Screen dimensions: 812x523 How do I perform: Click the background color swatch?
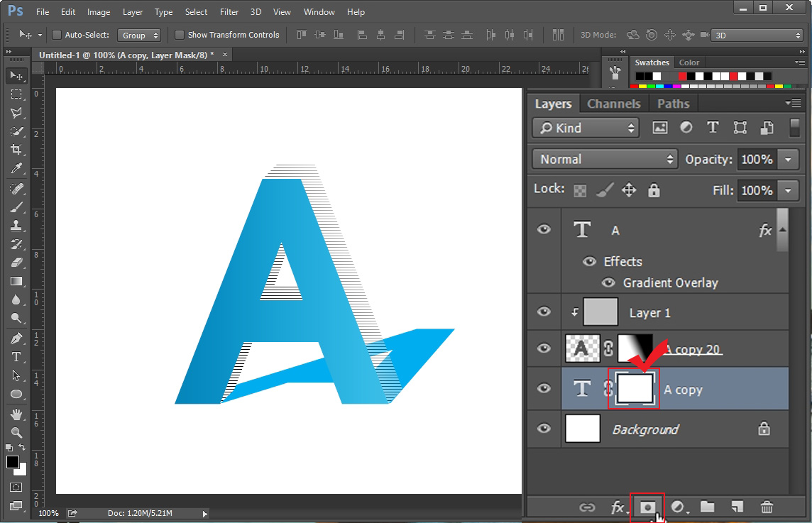point(22,472)
